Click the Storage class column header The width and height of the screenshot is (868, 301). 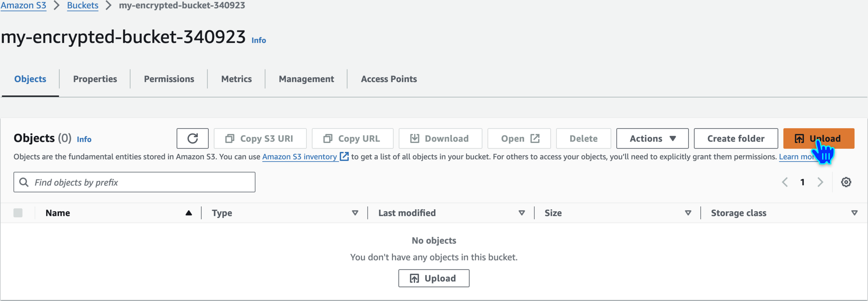click(738, 213)
